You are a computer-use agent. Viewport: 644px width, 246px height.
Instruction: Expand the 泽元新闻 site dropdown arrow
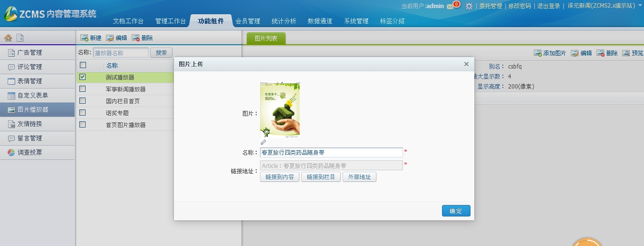click(x=639, y=6)
